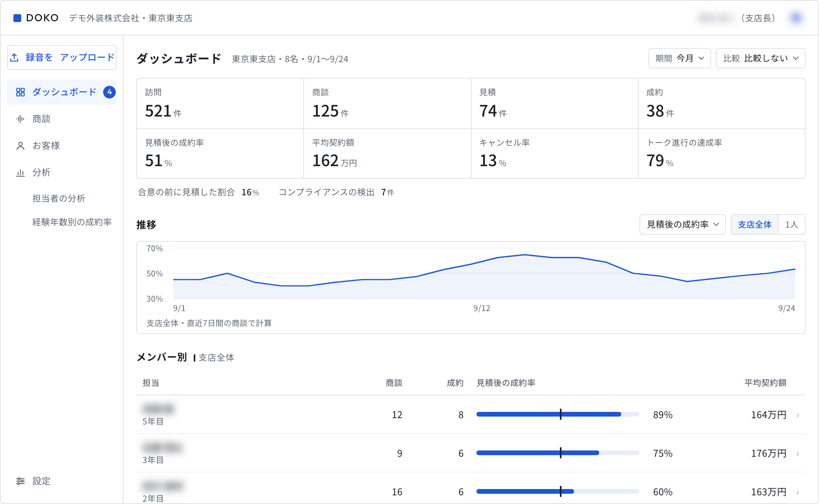
Task: Click the dashboard grid icon
Action: 20,92
